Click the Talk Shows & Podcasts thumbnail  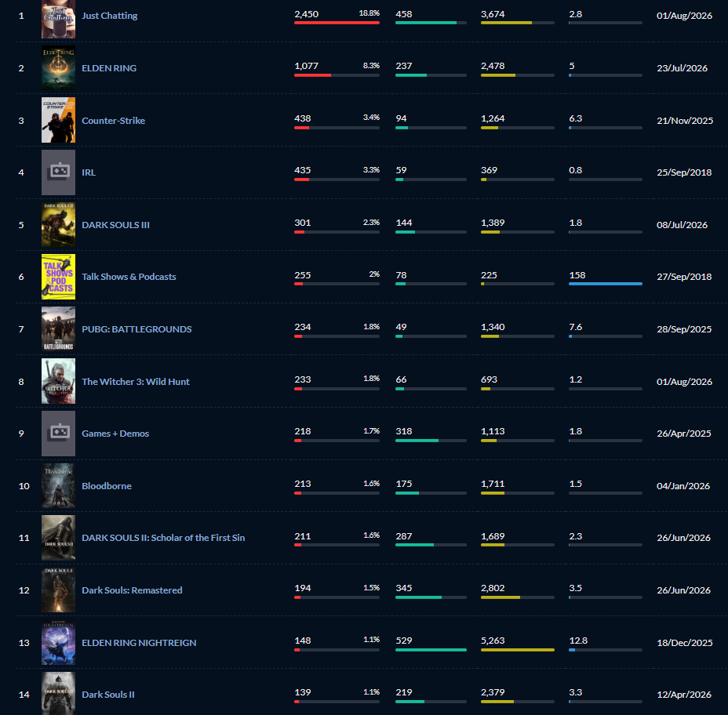click(x=58, y=277)
